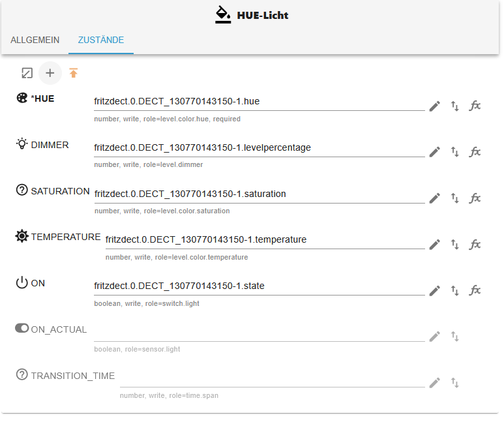The image size is (504, 424).
Task: Focus the empty ON_ACTUAL state field
Action: click(259, 333)
